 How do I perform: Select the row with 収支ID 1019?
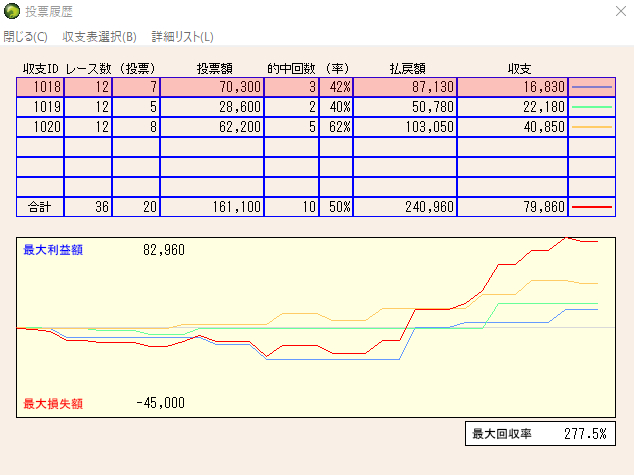40,107
